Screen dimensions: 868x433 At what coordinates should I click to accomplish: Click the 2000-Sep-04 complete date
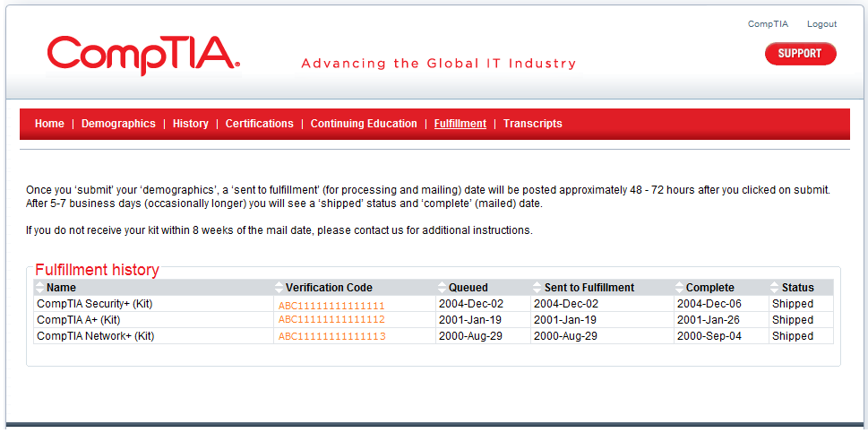[709, 335]
